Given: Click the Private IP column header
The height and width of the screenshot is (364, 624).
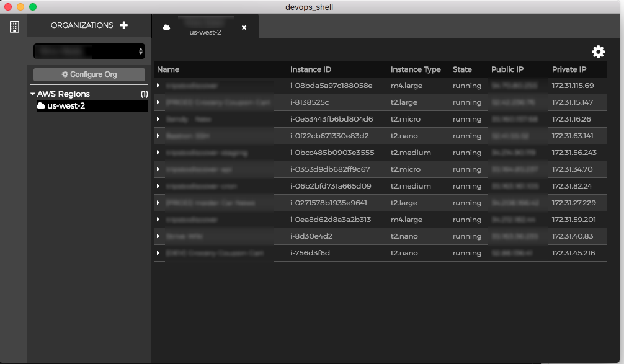Looking at the screenshot, I should tap(569, 69).
